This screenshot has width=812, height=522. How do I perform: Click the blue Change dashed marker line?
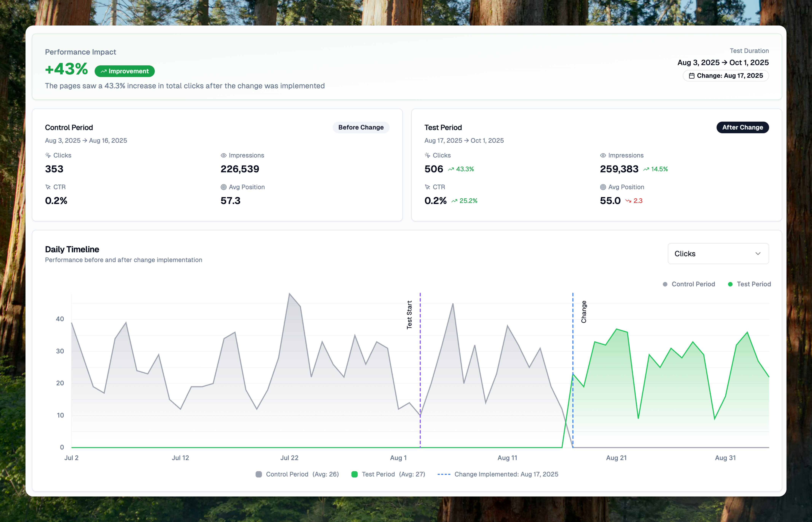573,339
